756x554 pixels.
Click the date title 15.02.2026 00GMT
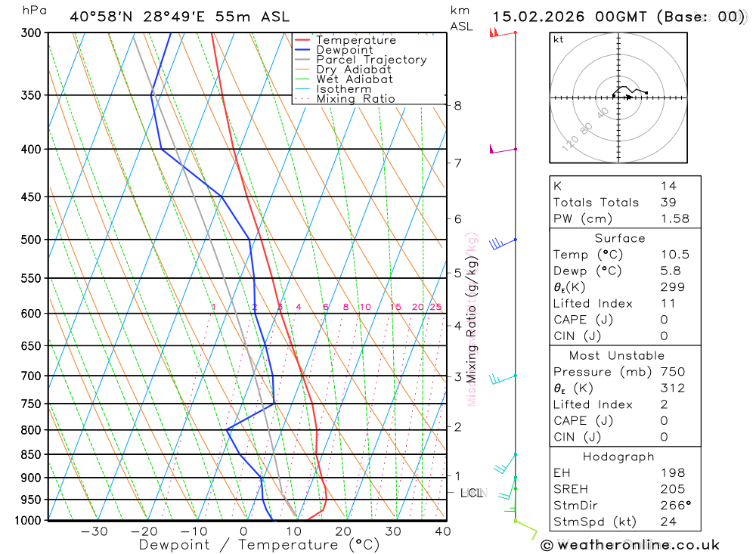569,17
